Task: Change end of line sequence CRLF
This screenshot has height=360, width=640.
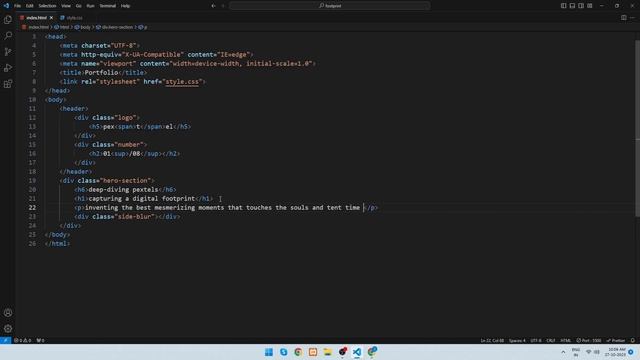Action: coord(551,340)
